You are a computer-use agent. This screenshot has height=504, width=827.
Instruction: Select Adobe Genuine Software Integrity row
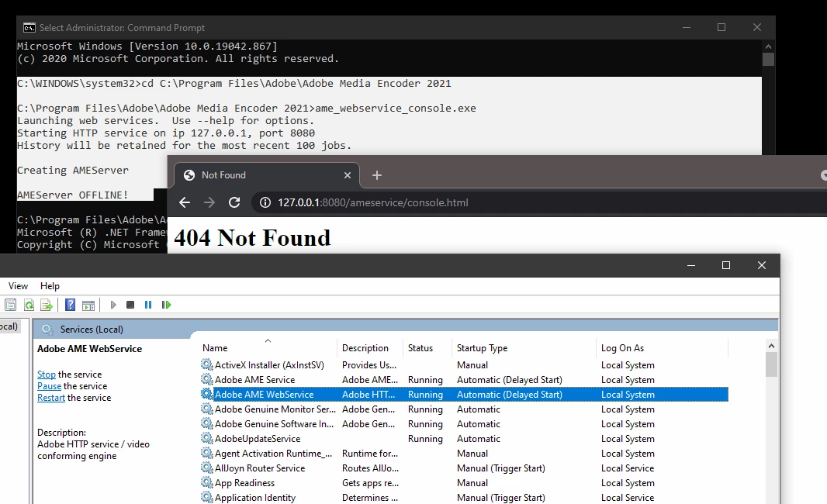(x=464, y=424)
